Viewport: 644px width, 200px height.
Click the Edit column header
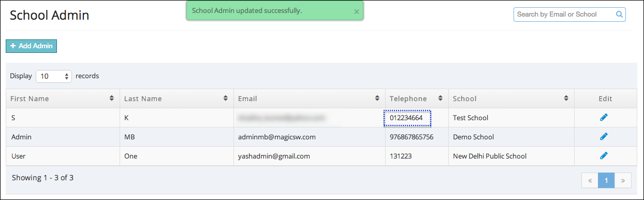pos(605,98)
